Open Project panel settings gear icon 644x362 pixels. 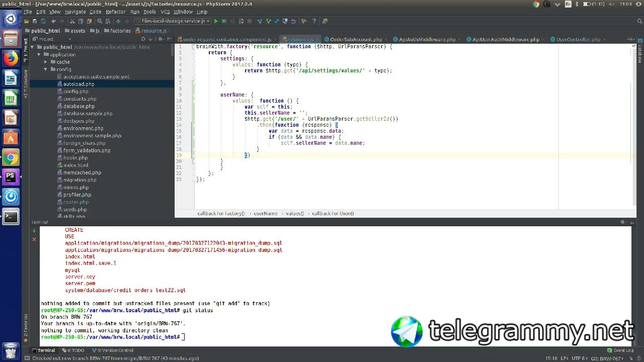point(160,39)
